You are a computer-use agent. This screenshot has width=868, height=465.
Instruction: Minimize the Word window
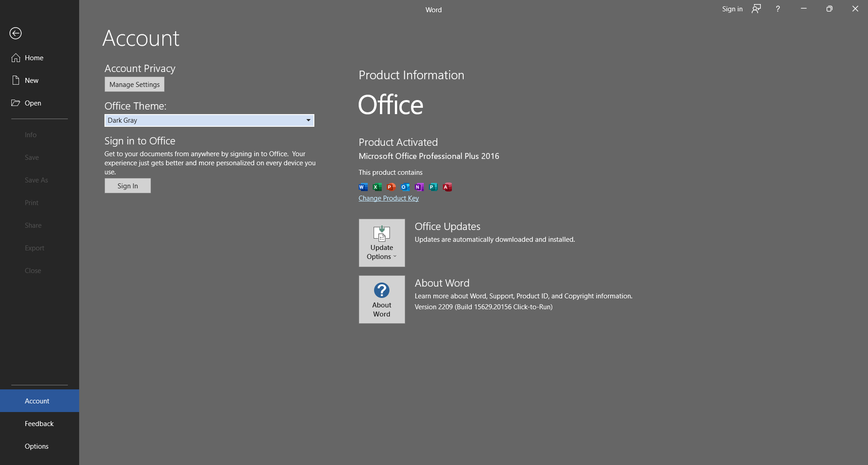pos(804,9)
